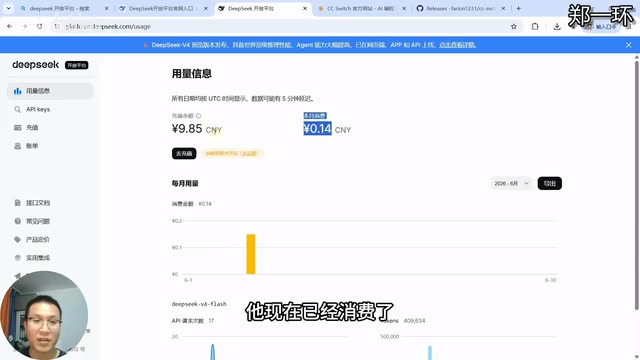Click the highlighted ¥0.14 value

click(317, 129)
